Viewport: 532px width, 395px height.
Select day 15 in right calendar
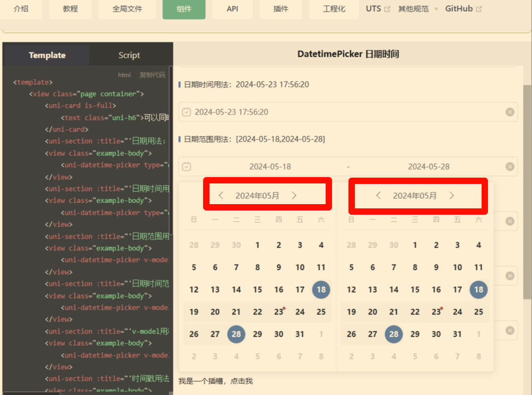pos(415,289)
